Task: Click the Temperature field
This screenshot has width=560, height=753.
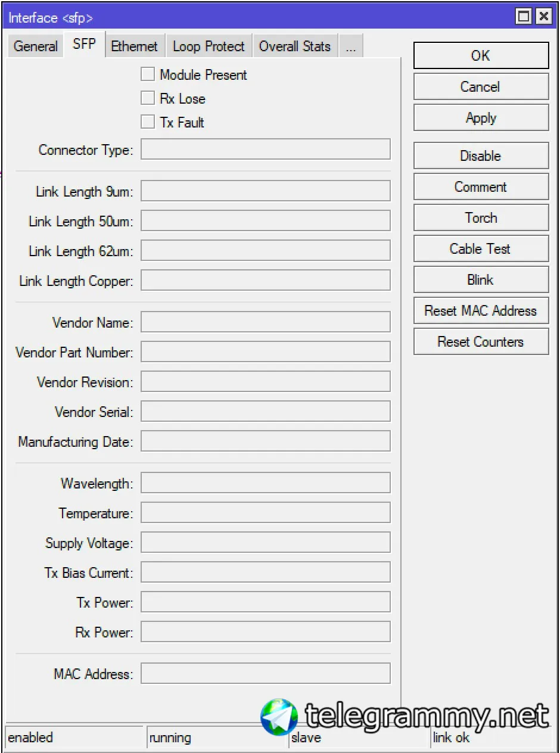Action: pyautogui.click(x=266, y=513)
